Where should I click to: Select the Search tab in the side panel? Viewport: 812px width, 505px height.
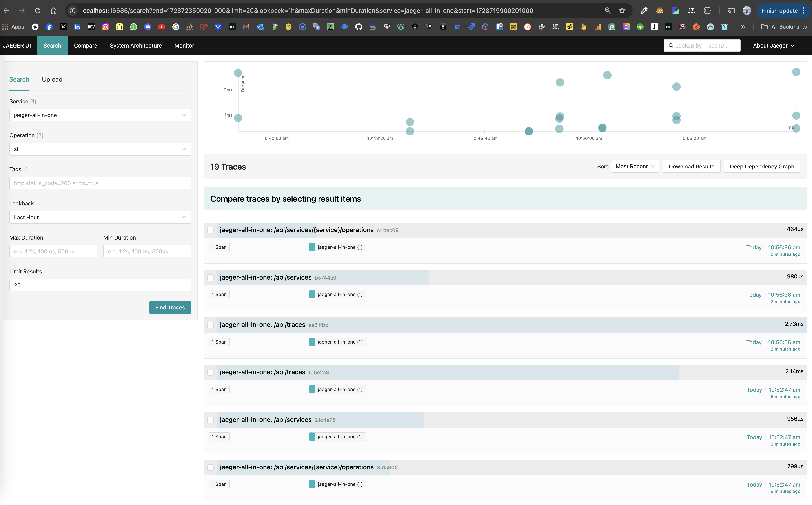pos(19,79)
